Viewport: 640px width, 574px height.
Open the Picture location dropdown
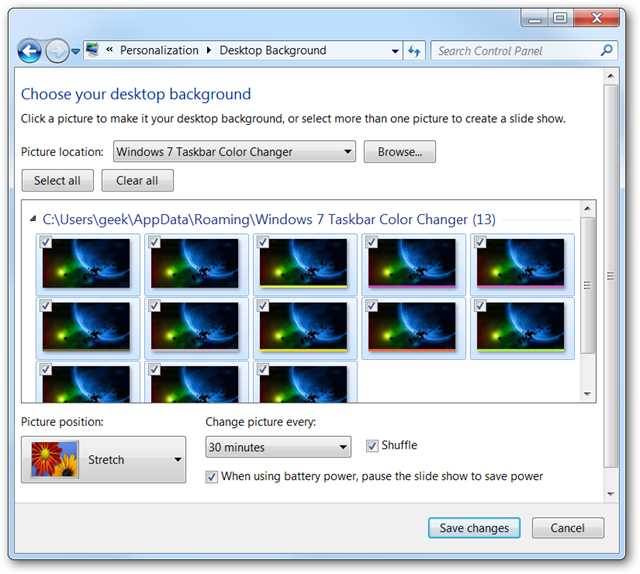click(234, 151)
